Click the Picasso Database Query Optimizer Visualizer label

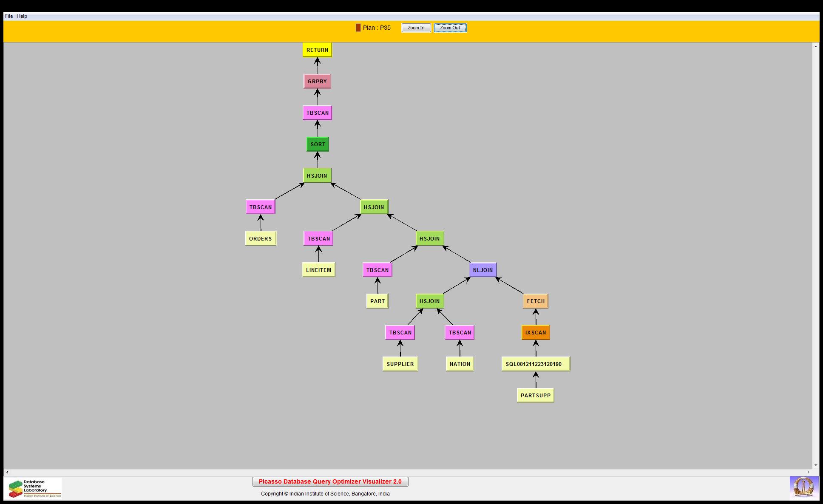click(330, 481)
